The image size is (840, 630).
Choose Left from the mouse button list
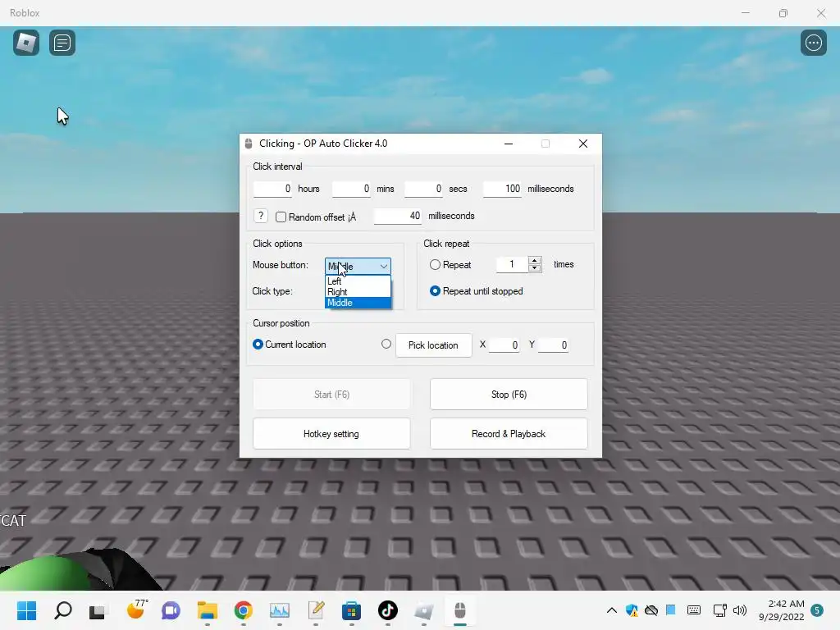tap(358, 281)
